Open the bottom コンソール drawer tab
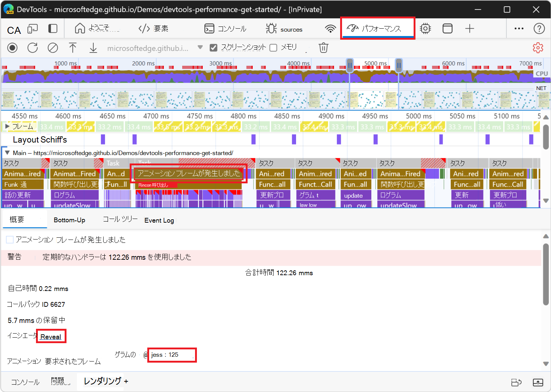The width and height of the screenshot is (551, 392). pos(25,382)
